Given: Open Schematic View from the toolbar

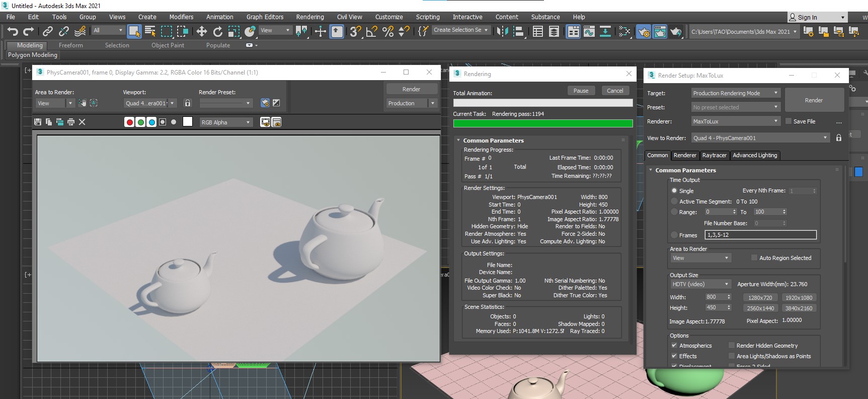Looking at the screenshot, I should 605,32.
